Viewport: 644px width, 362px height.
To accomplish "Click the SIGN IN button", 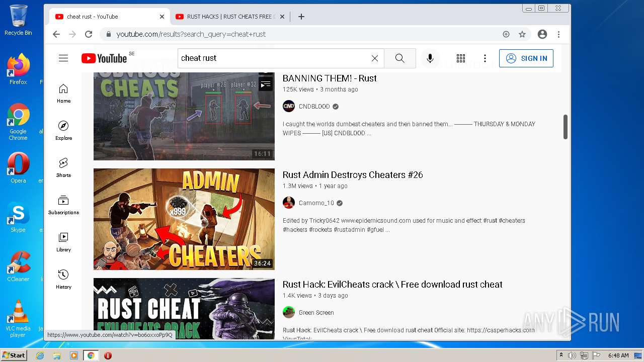I will [526, 58].
